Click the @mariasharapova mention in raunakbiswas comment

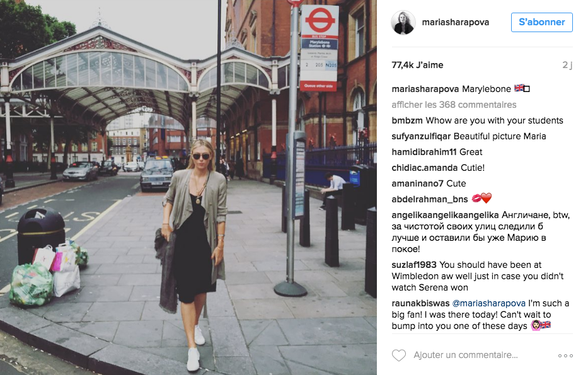[488, 303]
